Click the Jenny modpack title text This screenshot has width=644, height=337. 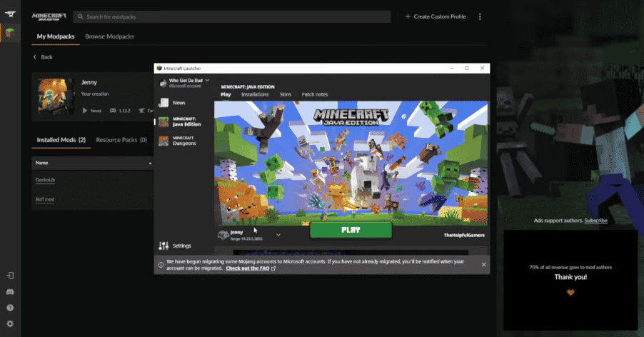click(89, 83)
